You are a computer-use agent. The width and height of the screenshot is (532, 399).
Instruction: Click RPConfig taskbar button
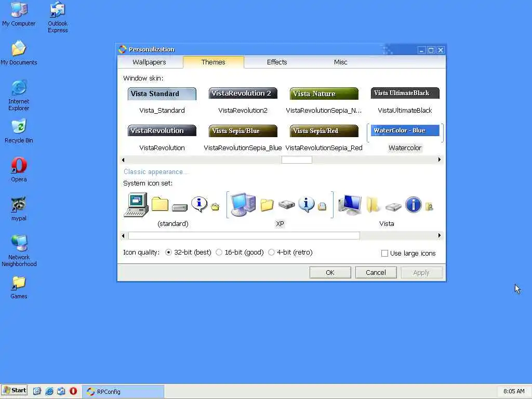pos(123,392)
